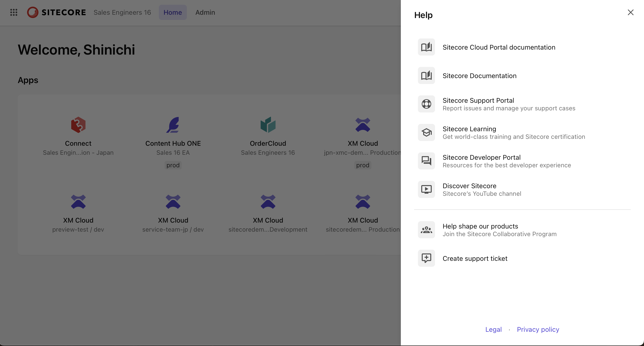This screenshot has height=346, width=644.
Task: Click the Discover Sitecore video icon
Action: pos(426,189)
